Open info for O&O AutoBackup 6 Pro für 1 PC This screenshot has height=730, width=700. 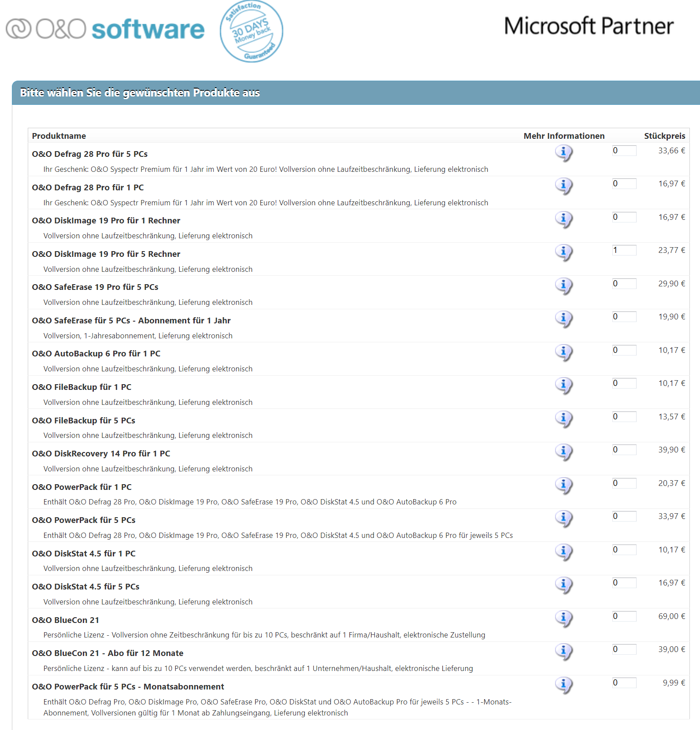point(563,353)
